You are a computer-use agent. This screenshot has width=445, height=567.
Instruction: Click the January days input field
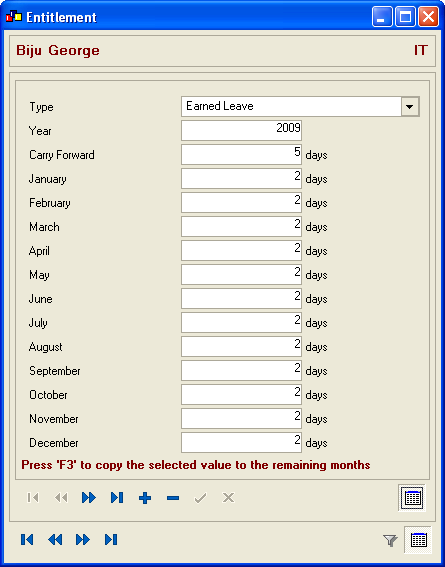tap(241, 178)
